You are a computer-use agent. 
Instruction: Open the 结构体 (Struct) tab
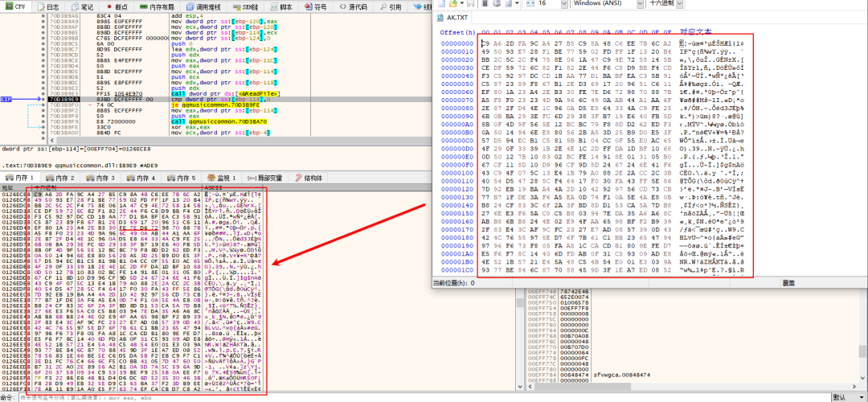tap(309, 178)
